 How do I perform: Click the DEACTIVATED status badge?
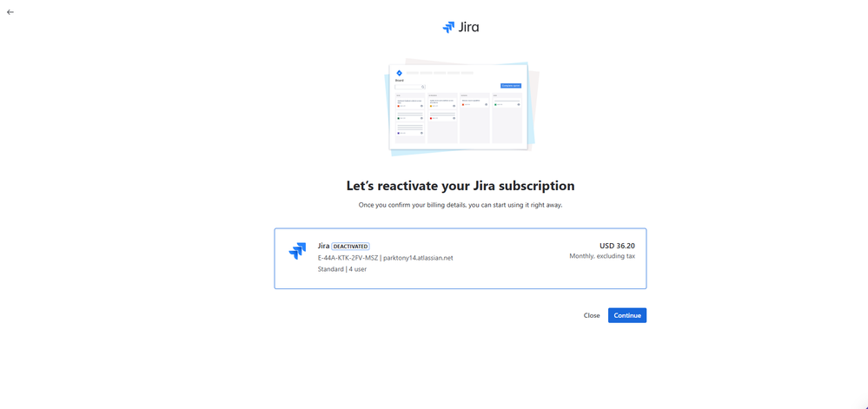[350, 247]
